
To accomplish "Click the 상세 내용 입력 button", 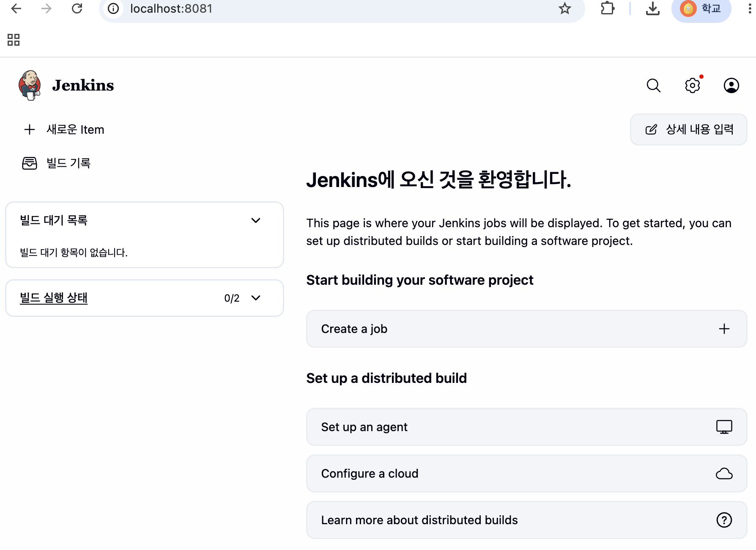I will coord(688,129).
